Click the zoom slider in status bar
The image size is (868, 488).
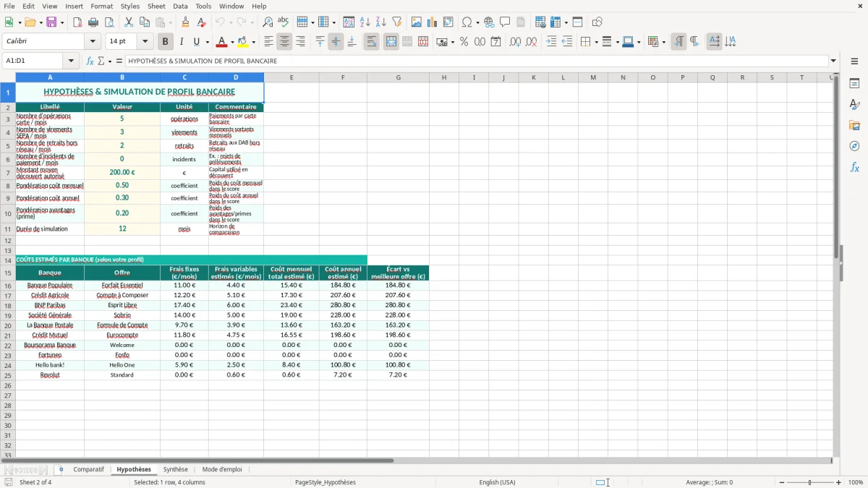click(x=809, y=482)
